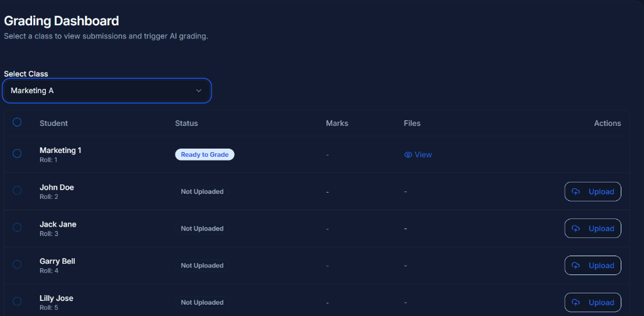Image resolution: width=644 pixels, height=316 pixels.
Task: Click the eye icon for Marketing 1
Action: click(x=408, y=155)
